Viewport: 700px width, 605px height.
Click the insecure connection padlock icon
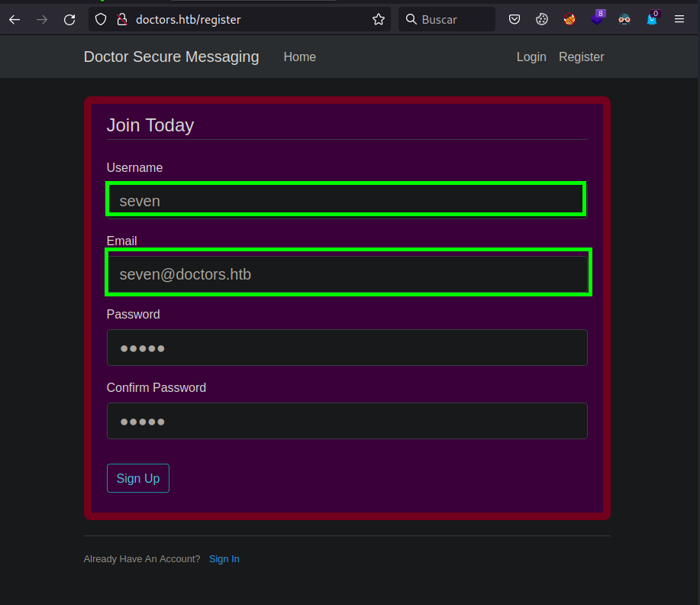[121, 20]
